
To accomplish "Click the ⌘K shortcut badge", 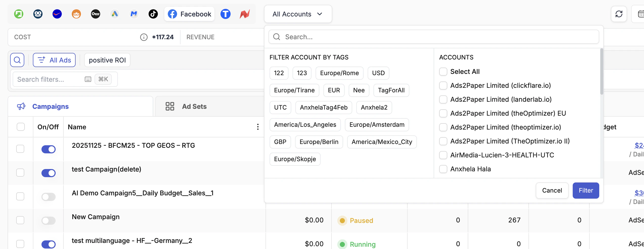I will [x=103, y=79].
